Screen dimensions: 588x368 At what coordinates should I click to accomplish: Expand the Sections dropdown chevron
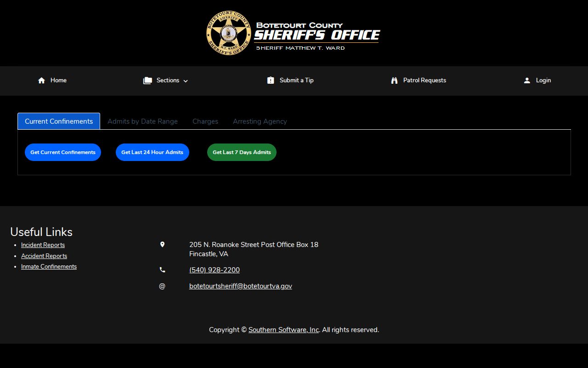(x=186, y=81)
